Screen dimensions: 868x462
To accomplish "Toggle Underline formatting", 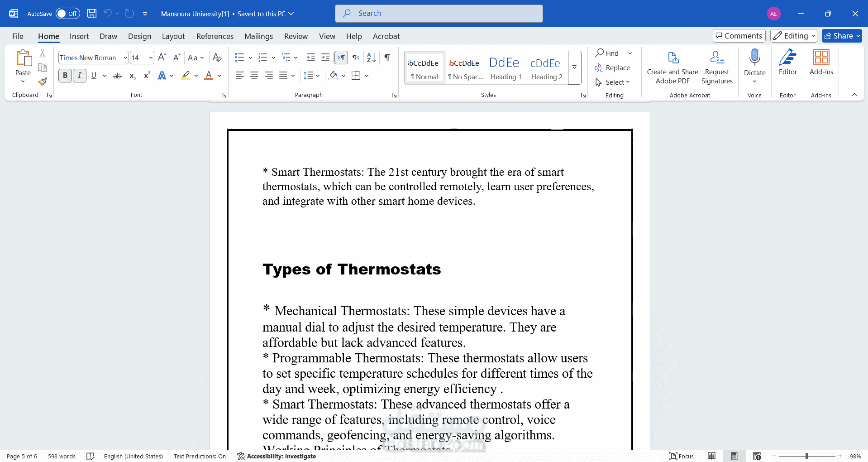I will coord(94,76).
